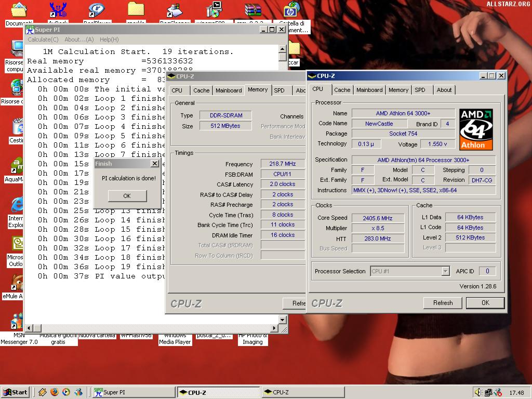
Task: Click the Multiplier x 8.5 value
Action: pos(378,228)
